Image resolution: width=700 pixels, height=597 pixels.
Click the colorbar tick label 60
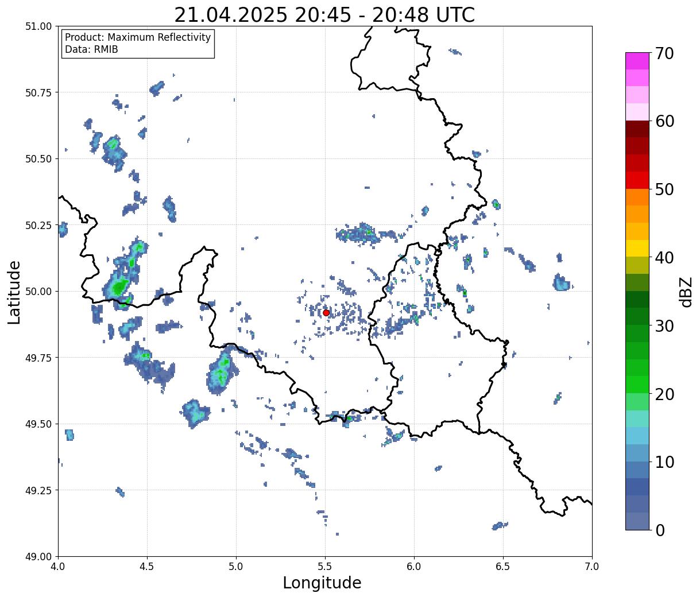click(665, 121)
